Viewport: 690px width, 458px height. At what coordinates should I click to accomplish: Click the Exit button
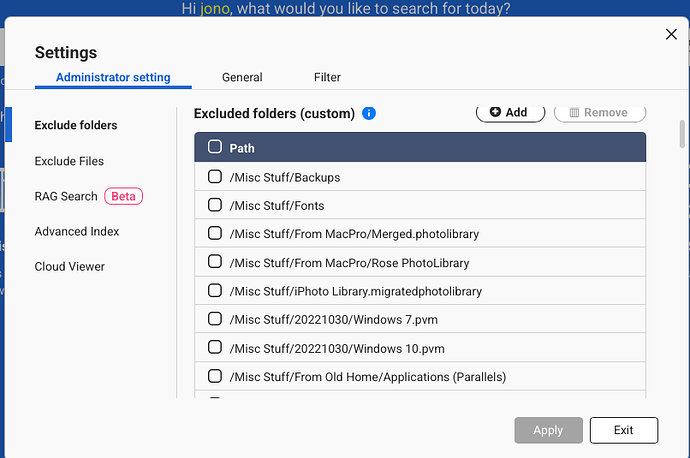pyautogui.click(x=623, y=430)
